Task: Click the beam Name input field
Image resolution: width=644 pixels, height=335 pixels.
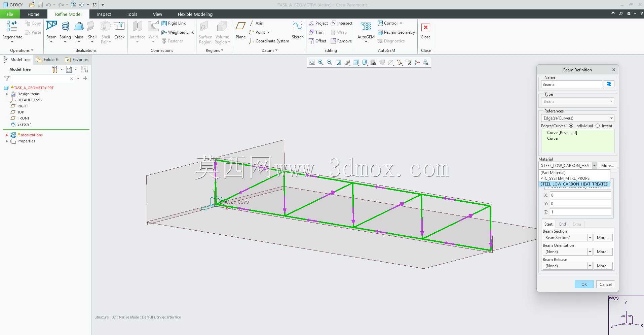Action: click(571, 85)
